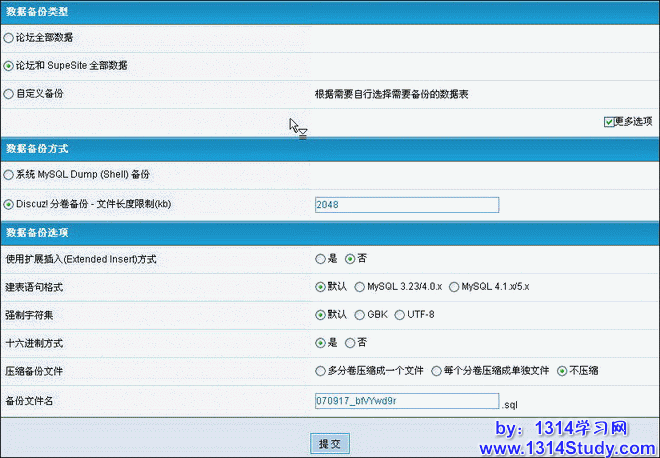Select 是 for 十六进制方式
This screenshot has width=660, height=458.
click(x=320, y=342)
